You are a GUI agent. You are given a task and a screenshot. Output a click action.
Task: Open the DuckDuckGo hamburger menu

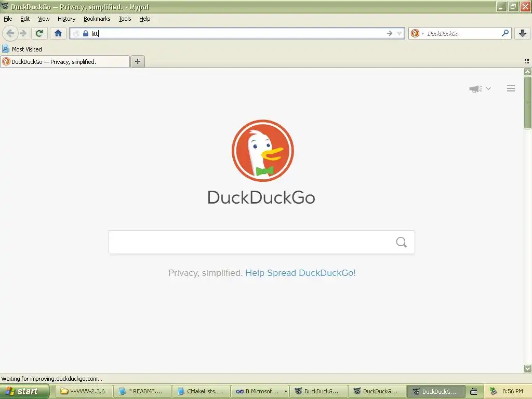pos(511,88)
